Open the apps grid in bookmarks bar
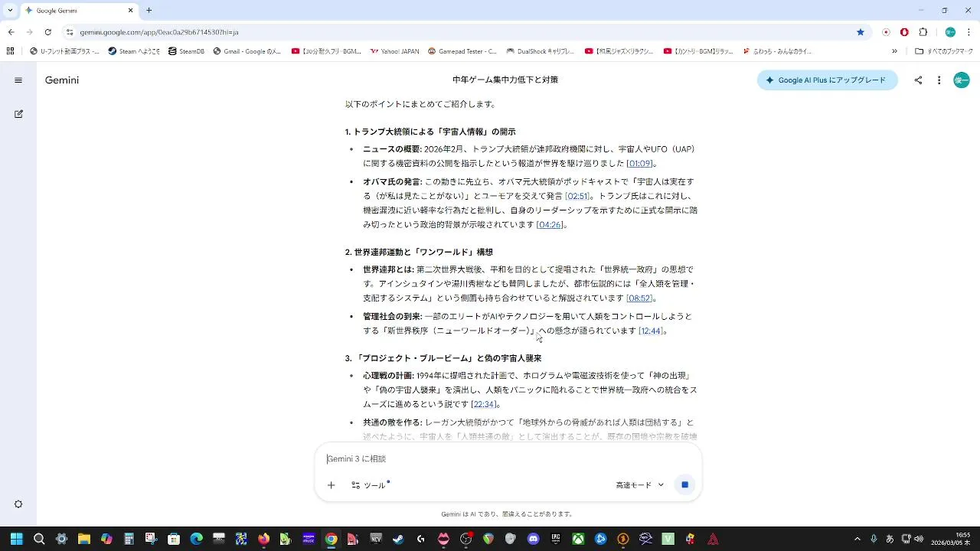 click(x=10, y=51)
